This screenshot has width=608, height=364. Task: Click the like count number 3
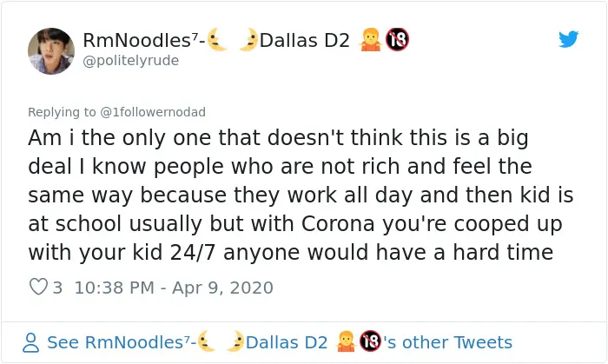(x=57, y=288)
